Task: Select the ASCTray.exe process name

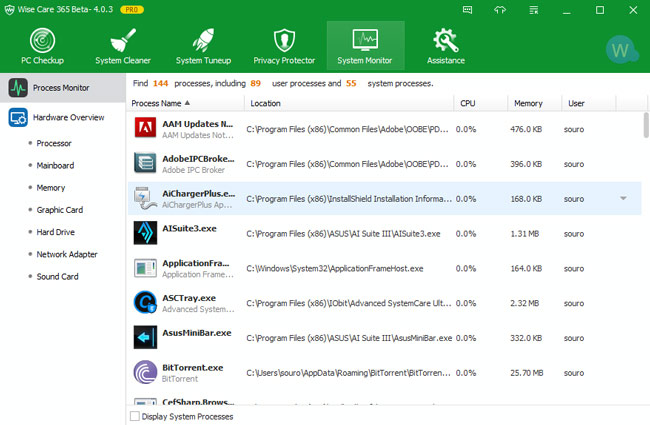Action: click(189, 298)
